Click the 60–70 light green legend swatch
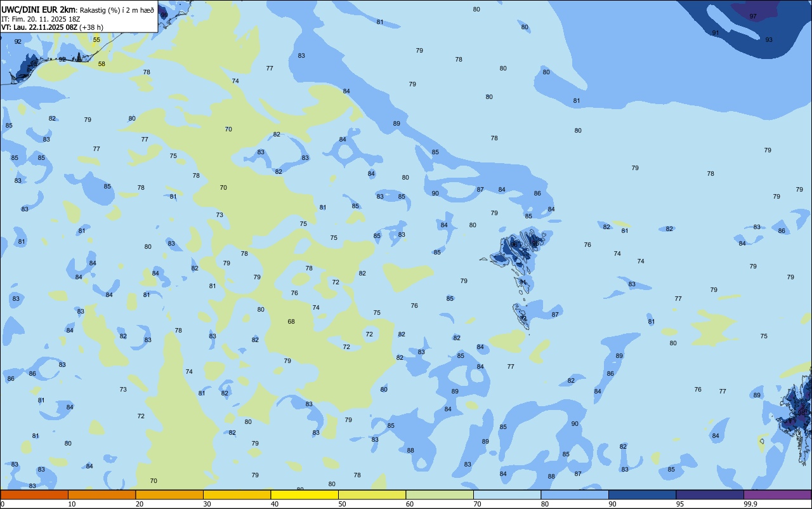The width and height of the screenshot is (812, 509). [440, 494]
